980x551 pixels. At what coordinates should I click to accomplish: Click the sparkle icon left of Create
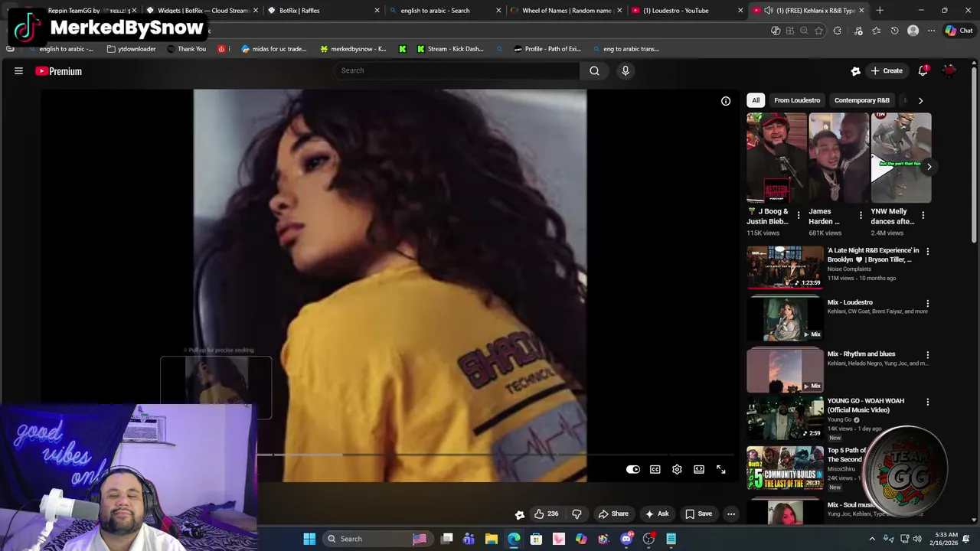click(x=855, y=71)
